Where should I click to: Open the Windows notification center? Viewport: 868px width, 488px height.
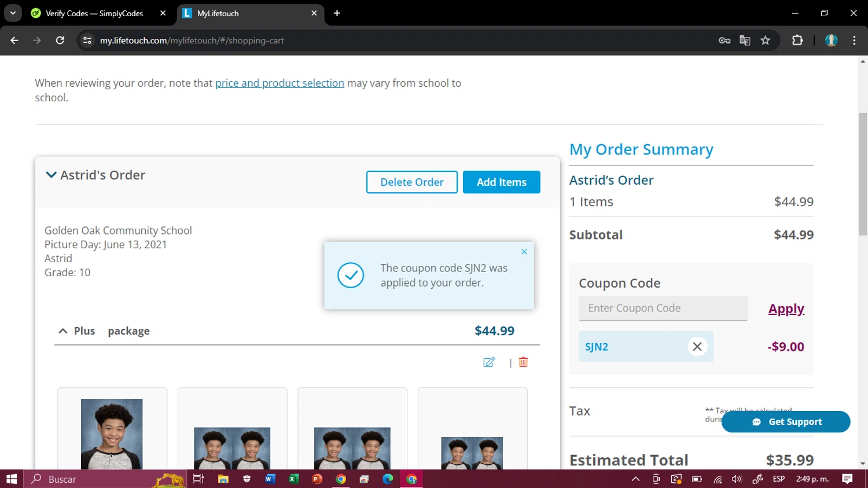848,479
